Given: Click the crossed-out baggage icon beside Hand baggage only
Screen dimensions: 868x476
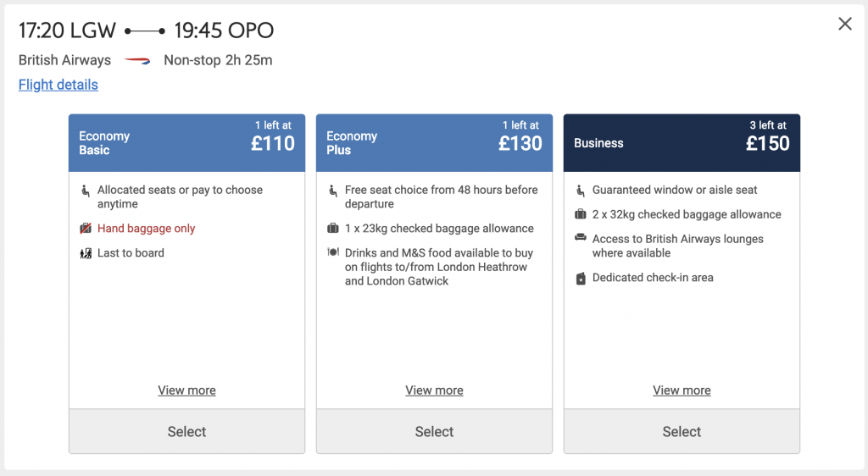Looking at the screenshot, I should click(x=86, y=229).
